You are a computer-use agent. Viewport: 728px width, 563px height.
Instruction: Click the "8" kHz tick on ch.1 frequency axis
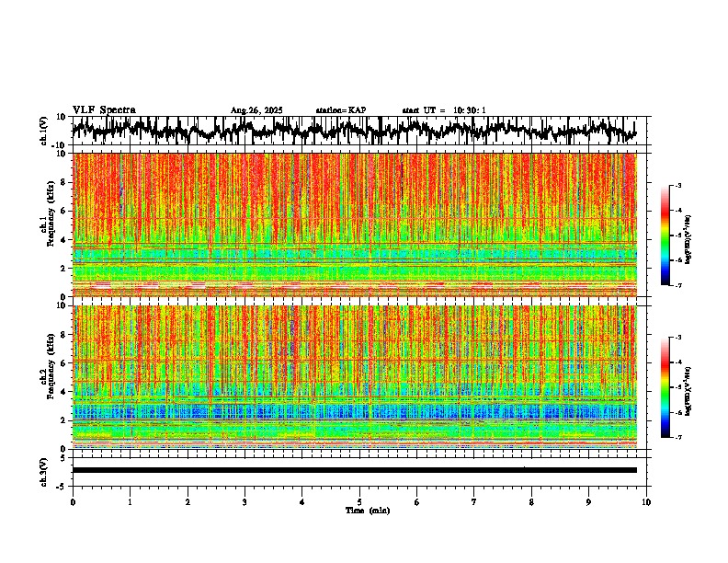click(63, 182)
